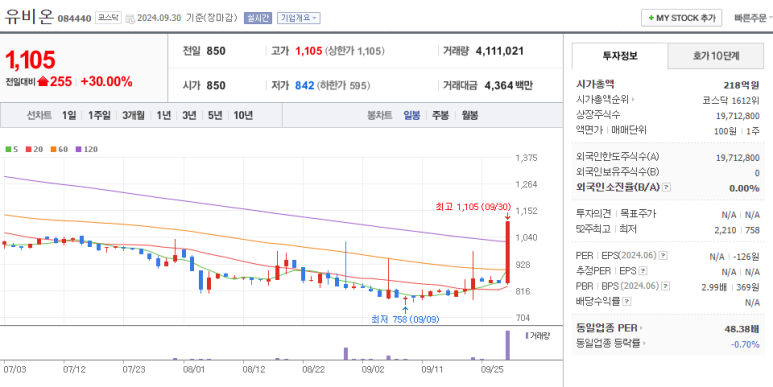Image resolution: width=773 pixels, height=387 pixels.
Task: Select the 월봉 candle chart
Action: 470,115
